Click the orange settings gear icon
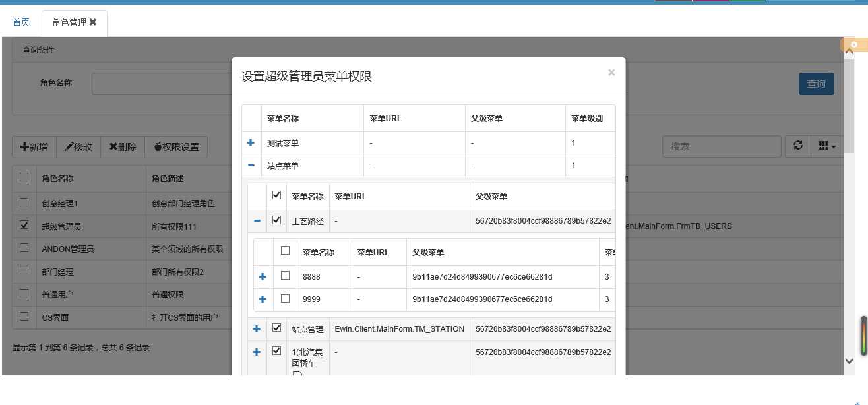This screenshot has height=405, width=868. [854, 45]
